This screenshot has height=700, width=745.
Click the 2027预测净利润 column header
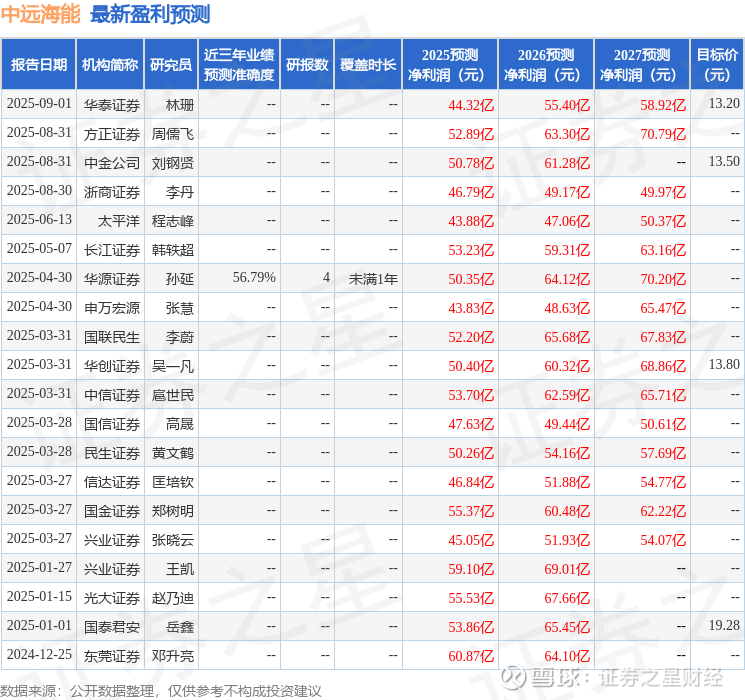pos(642,65)
